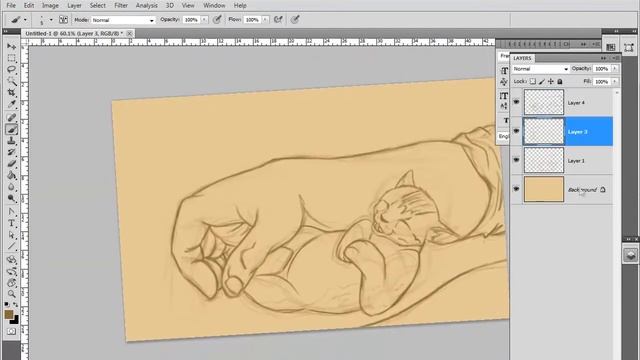Open the layer Fill slider arrow
Image resolution: width=640 pixels, height=360 pixels.
tap(615, 82)
